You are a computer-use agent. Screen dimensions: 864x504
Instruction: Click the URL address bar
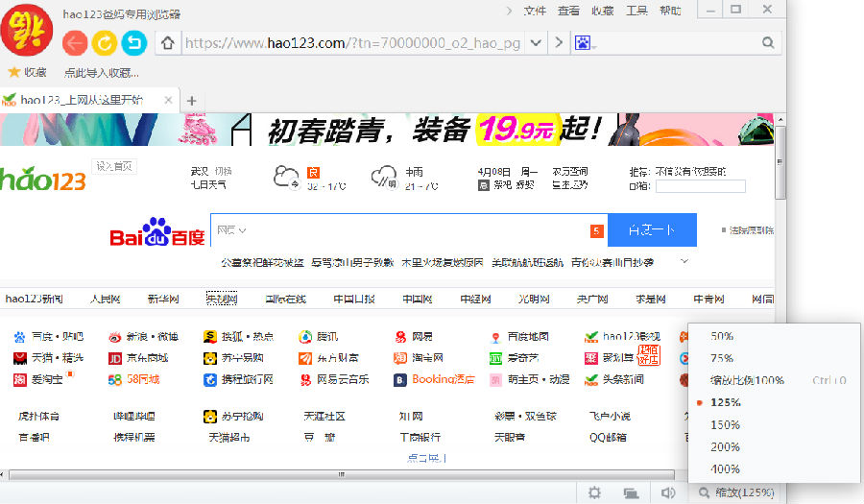point(352,43)
